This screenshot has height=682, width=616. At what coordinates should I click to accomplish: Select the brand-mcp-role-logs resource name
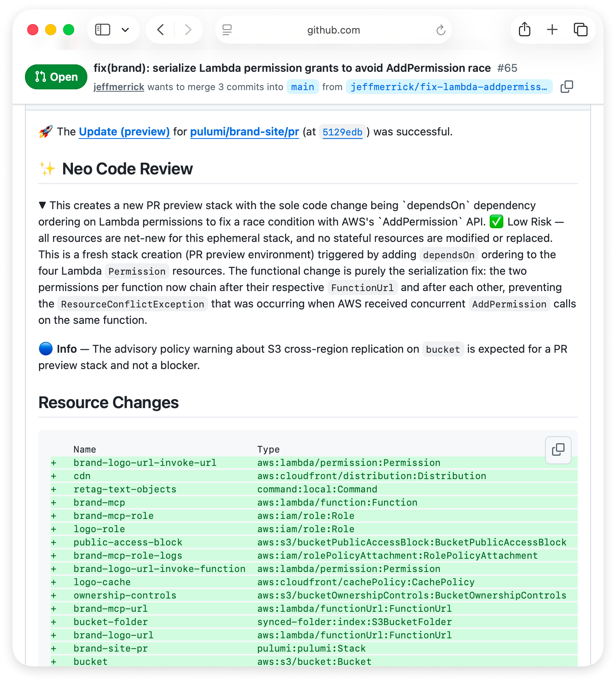pyautogui.click(x=128, y=556)
